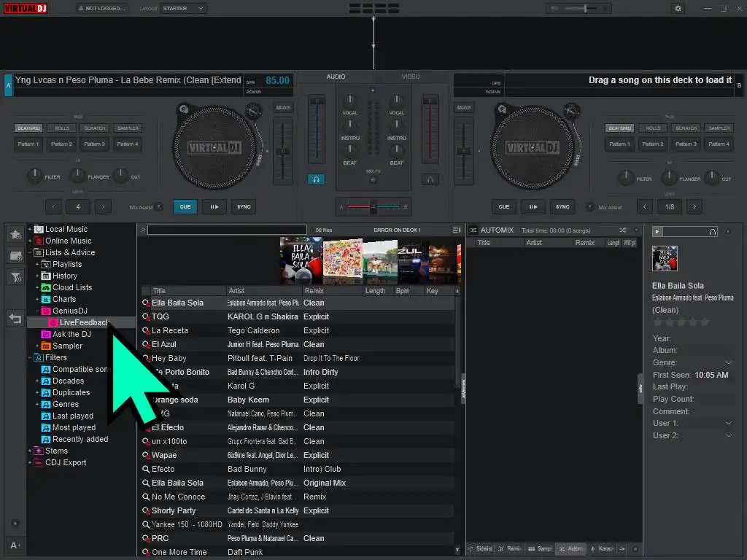
Task: Trigger Pattern 1 pad on deck A
Action: (x=28, y=144)
